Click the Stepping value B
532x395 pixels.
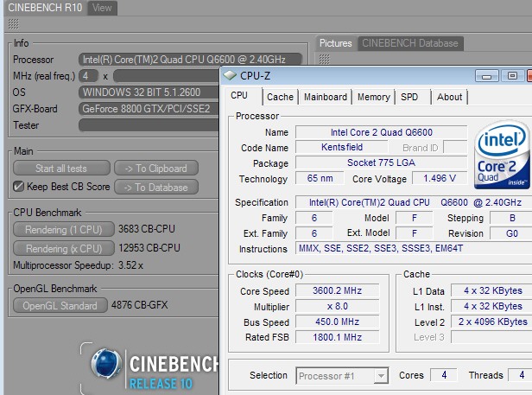point(511,218)
